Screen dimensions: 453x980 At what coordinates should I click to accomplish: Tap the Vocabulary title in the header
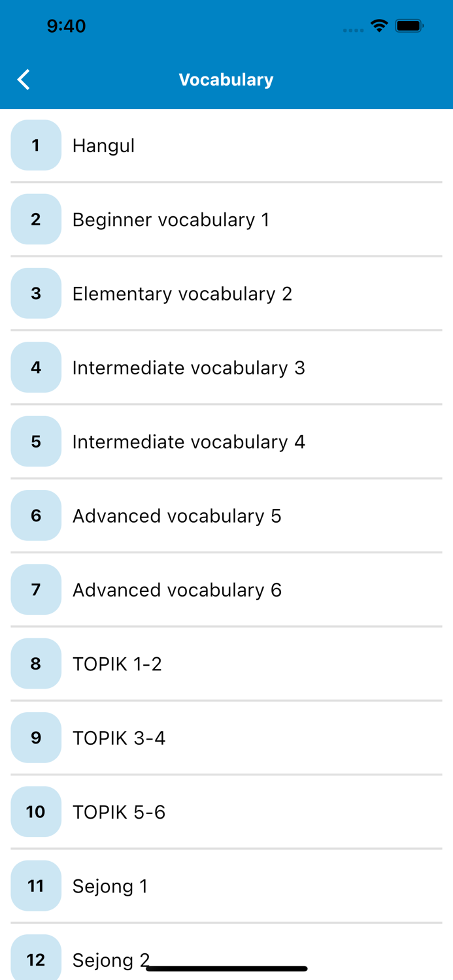pos(226,79)
